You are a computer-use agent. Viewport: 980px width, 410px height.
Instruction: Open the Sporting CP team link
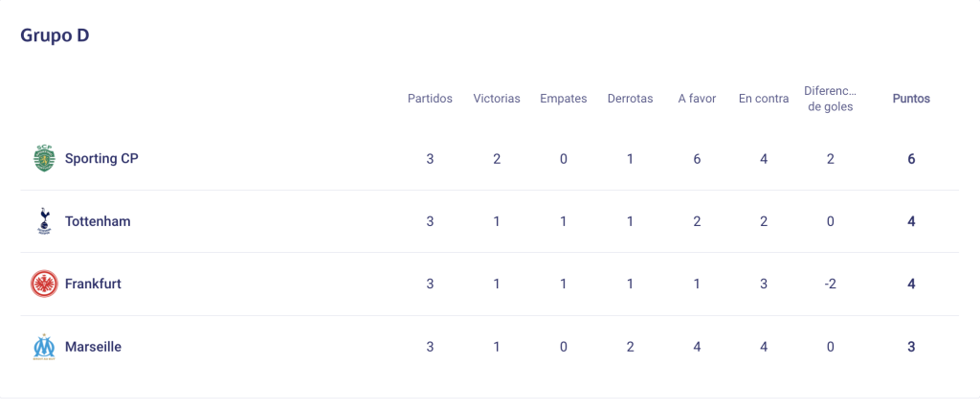tap(101, 159)
